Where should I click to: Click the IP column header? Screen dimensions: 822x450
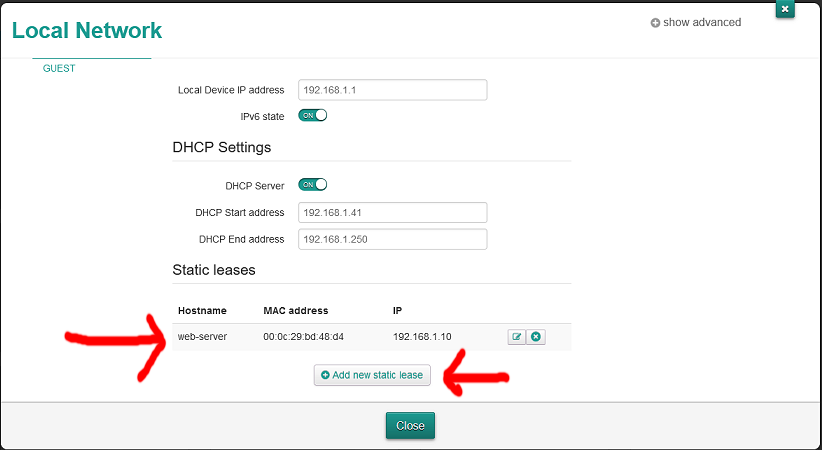point(399,311)
